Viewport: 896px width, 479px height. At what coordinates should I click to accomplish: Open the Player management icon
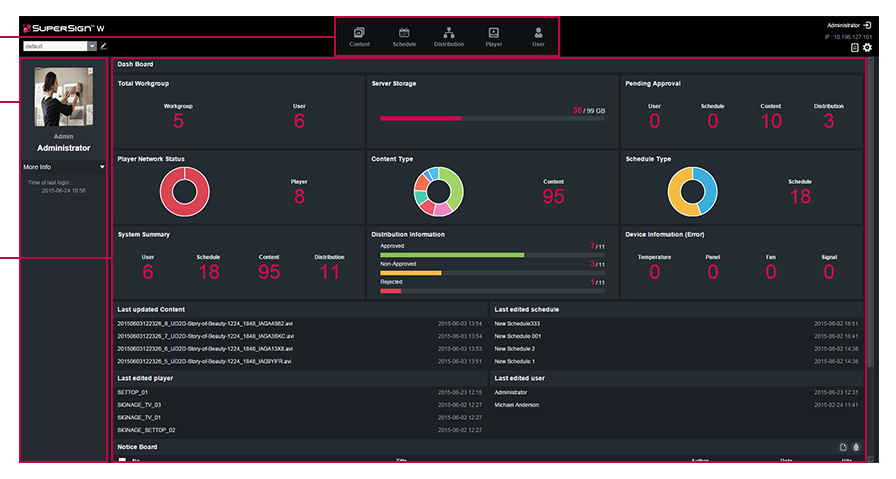pos(494,34)
